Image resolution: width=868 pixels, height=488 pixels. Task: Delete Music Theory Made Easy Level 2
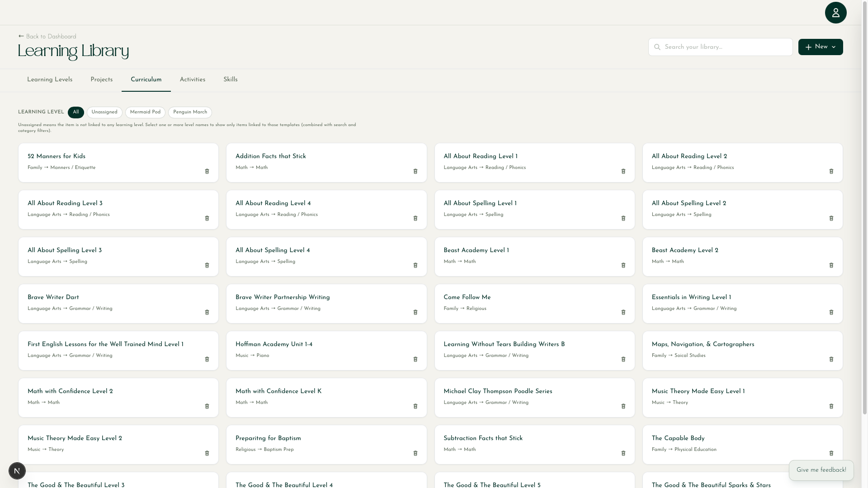coord(207,453)
